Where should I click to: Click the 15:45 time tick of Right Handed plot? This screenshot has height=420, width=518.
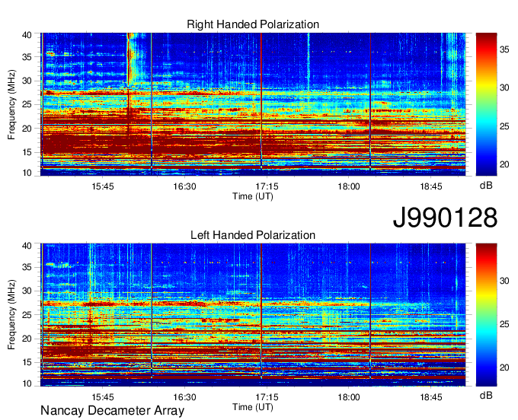pos(103,186)
